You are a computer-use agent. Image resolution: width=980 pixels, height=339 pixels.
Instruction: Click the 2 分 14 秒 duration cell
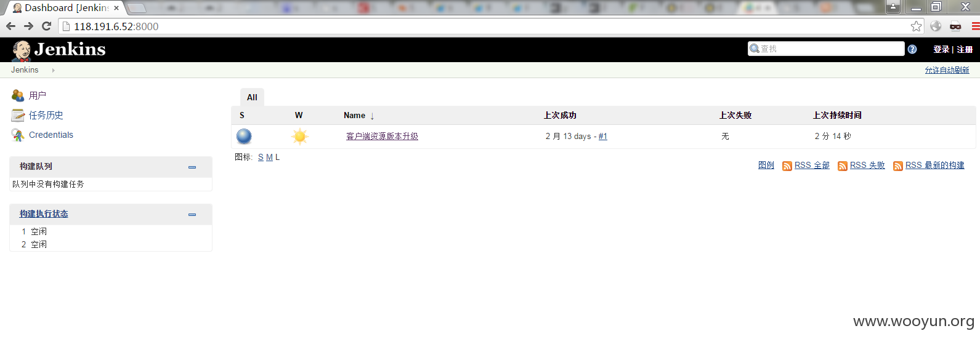(833, 137)
